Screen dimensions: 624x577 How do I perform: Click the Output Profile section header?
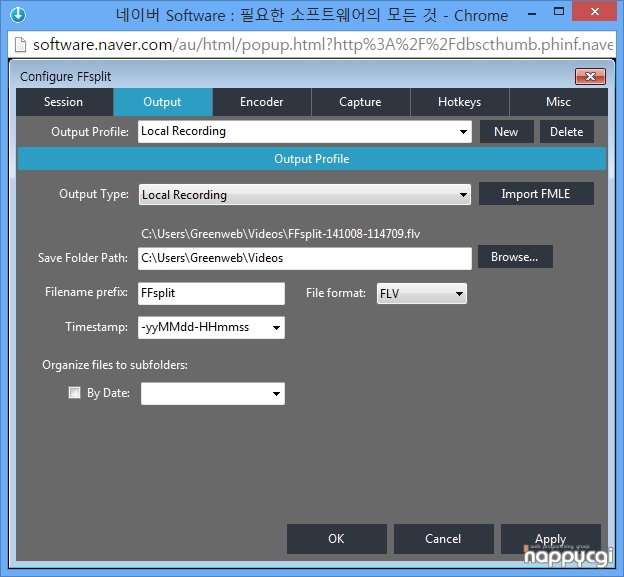point(312,159)
